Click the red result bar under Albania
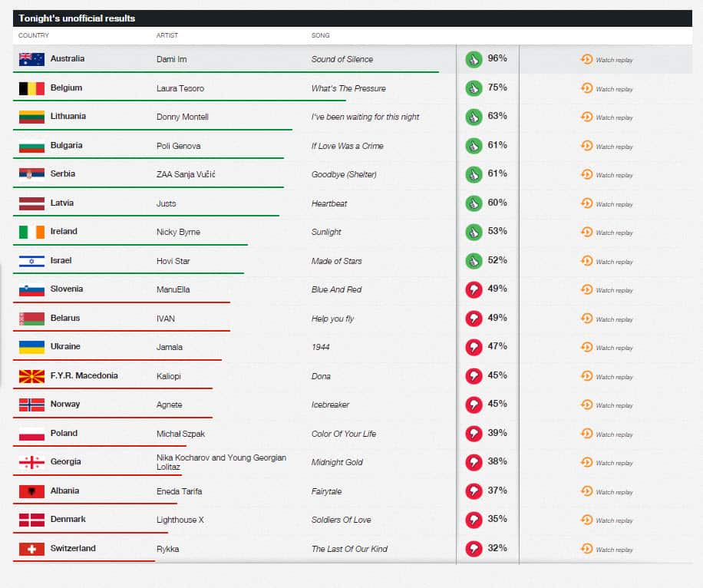703x588 pixels. 95,504
